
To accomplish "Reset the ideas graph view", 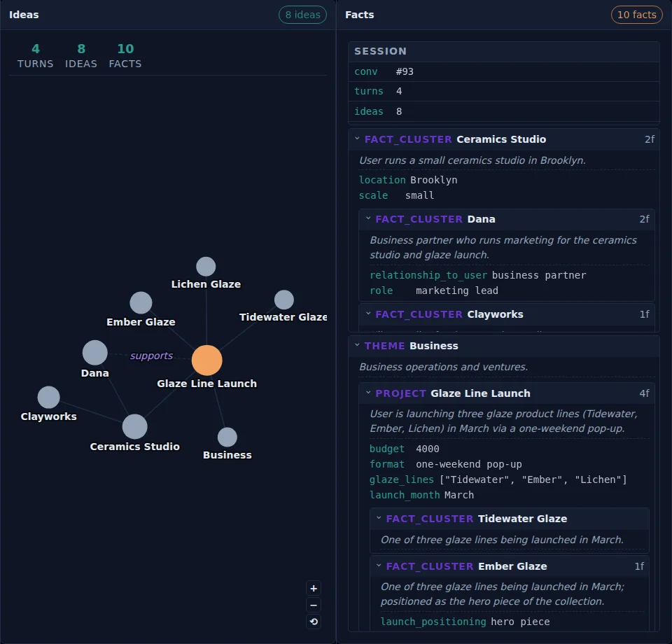I will (314, 622).
